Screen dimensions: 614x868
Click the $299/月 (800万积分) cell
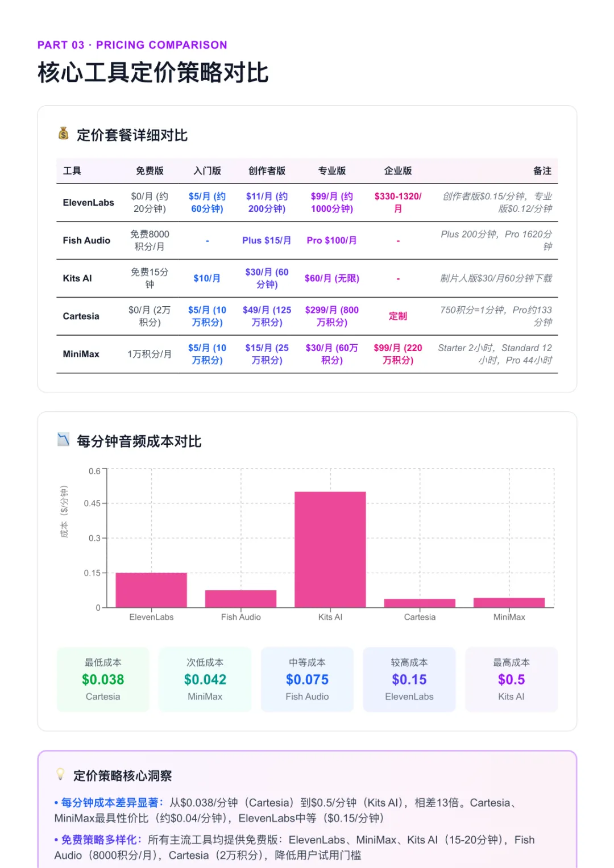coord(332,316)
